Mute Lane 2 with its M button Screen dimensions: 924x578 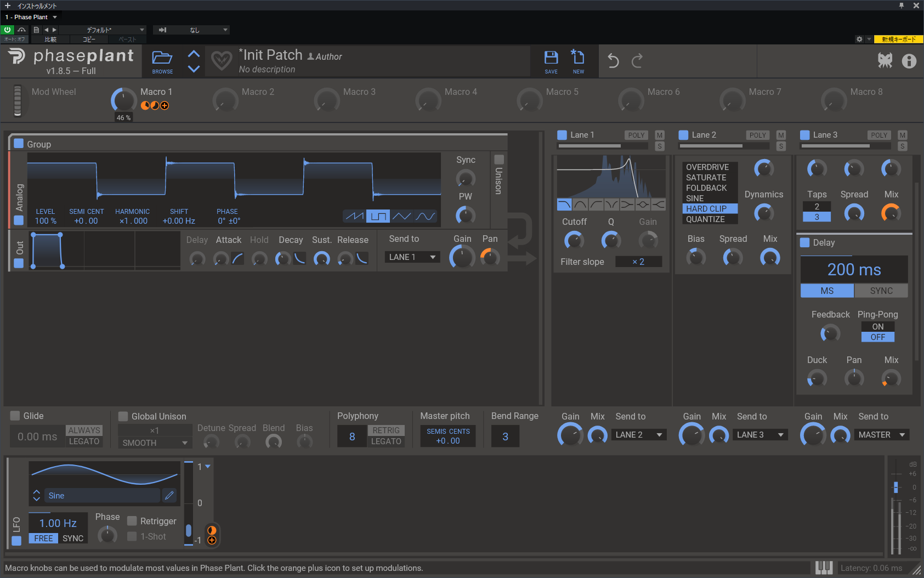(781, 135)
